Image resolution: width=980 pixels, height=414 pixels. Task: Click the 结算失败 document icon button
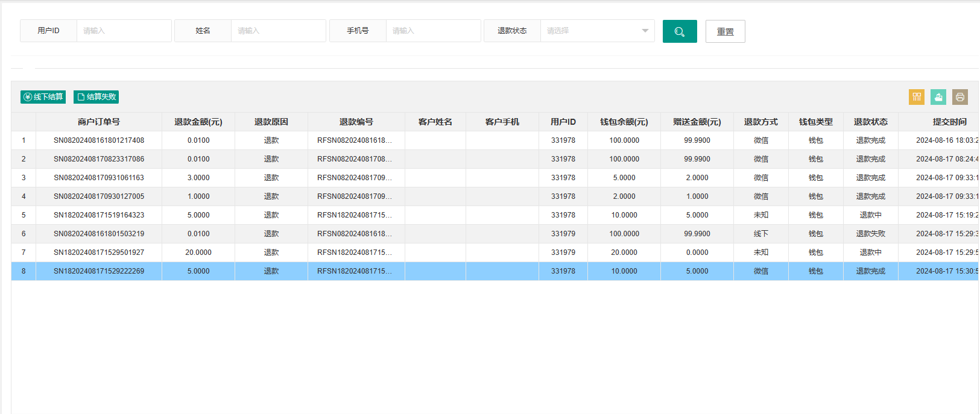(x=96, y=97)
